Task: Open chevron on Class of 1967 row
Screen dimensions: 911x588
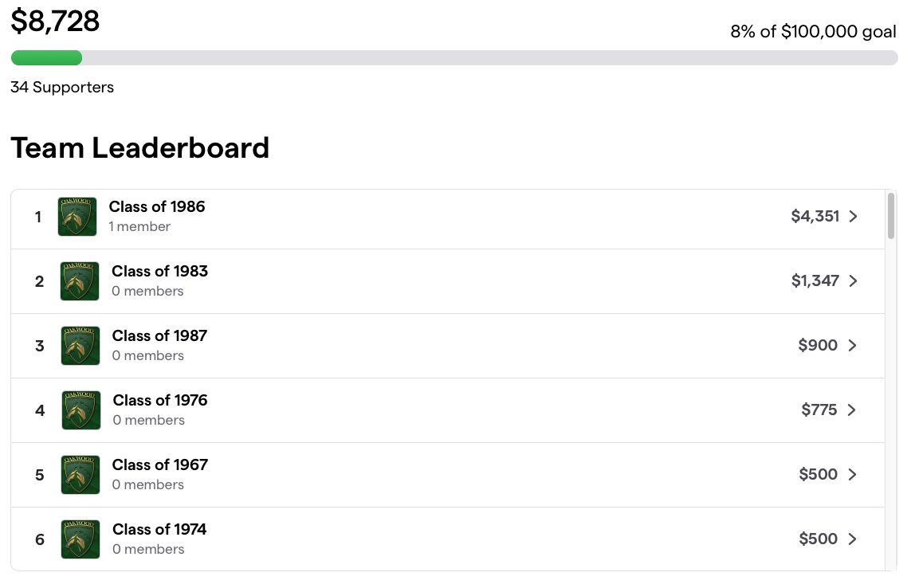Action: (852, 475)
